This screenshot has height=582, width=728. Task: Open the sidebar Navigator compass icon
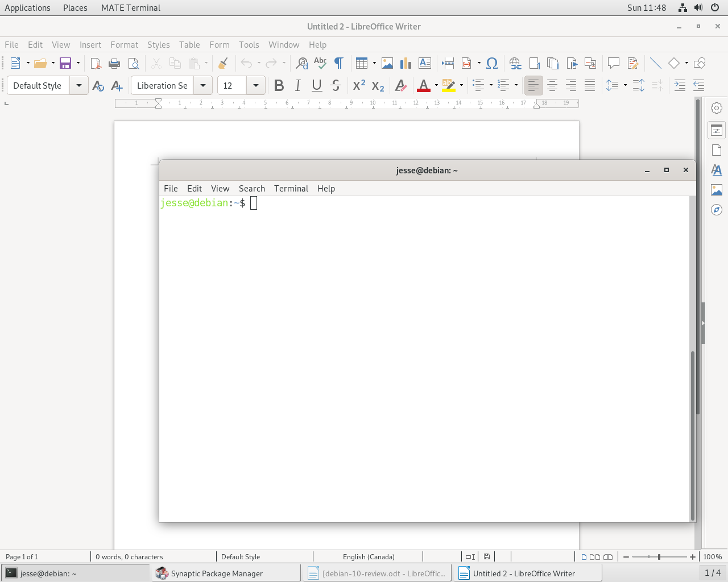(717, 210)
